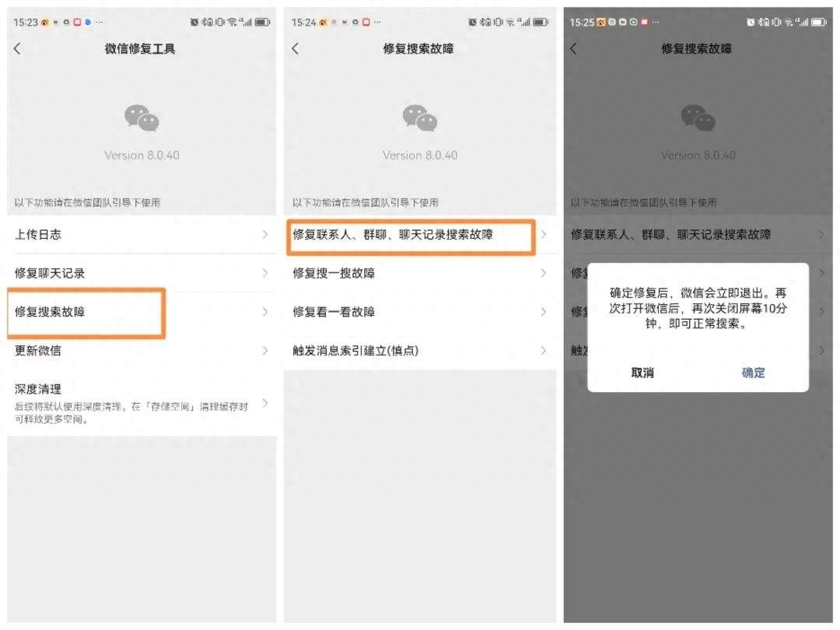This screenshot has height=630, width=840.
Task: Tap back arrow on the 15:24 screen
Action: coord(296,49)
